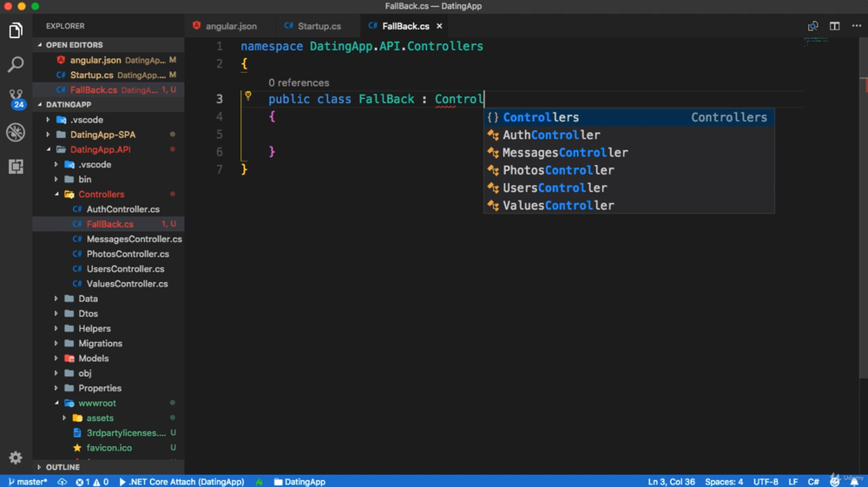Click Ln 3, Col 36 cursor position
Image resolution: width=868 pixels, height=487 pixels.
coord(672,482)
